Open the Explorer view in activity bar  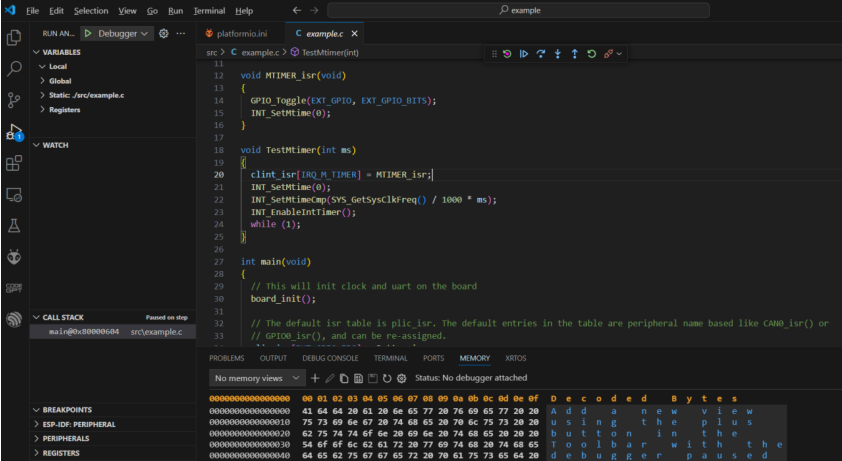14,38
